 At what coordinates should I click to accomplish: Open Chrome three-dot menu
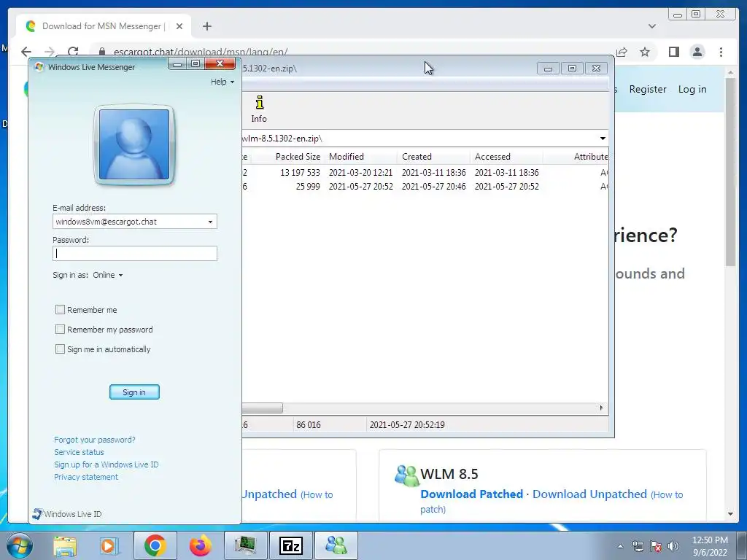pos(721,52)
